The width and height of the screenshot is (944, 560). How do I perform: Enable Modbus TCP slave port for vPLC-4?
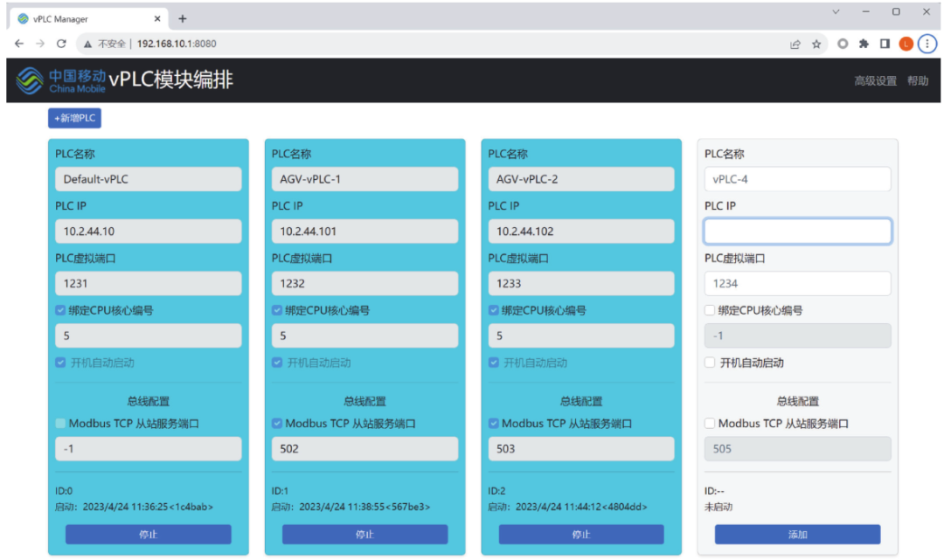[x=711, y=424]
